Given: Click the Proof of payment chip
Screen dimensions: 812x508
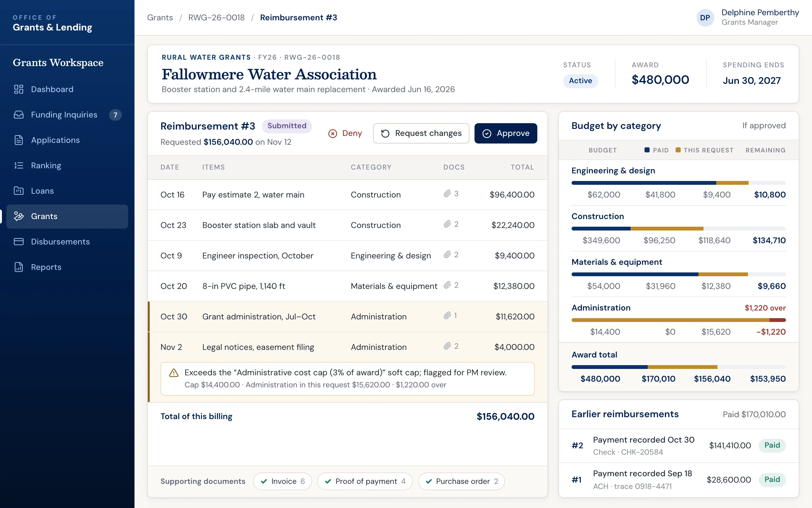Looking at the screenshot, I should [365, 481].
